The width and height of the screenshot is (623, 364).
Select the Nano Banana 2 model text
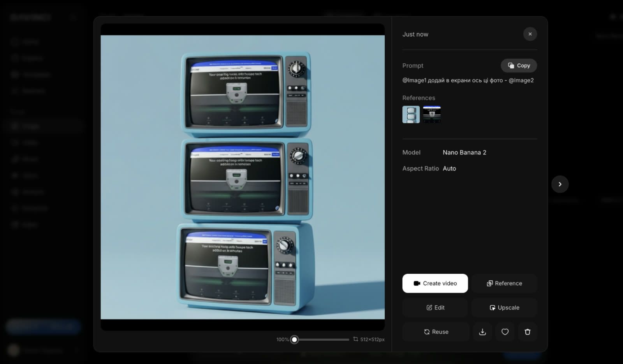click(x=465, y=152)
